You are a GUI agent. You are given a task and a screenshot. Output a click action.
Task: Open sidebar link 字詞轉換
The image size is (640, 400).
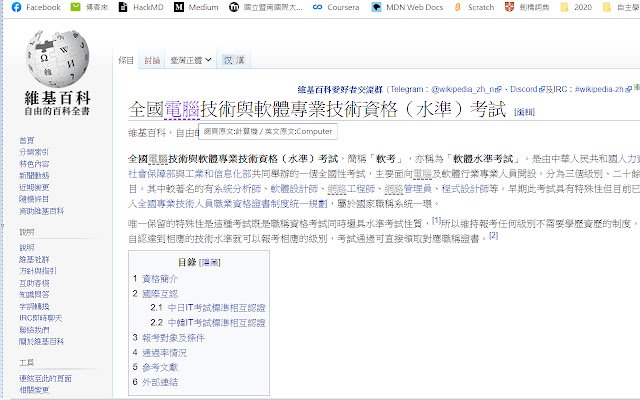tap(34, 306)
